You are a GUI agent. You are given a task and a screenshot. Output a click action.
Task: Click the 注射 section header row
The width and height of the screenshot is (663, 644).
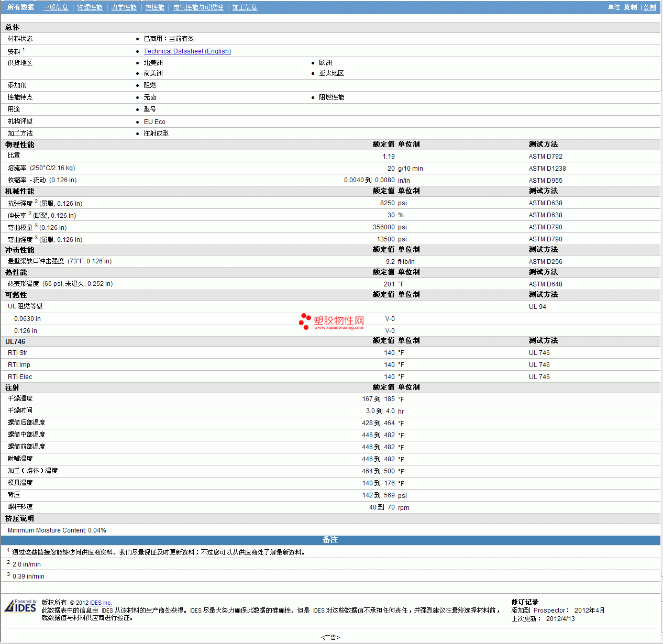[13, 387]
